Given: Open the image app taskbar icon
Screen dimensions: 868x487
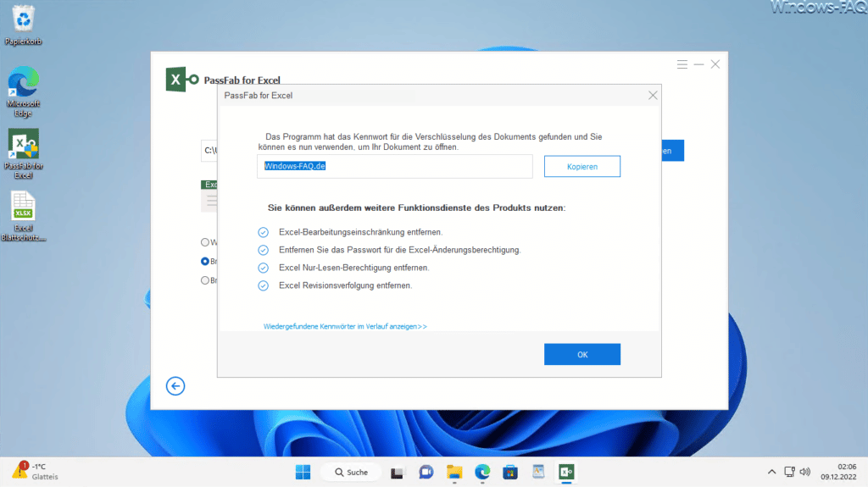Looking at the screenshot, I should pos(538,472).
